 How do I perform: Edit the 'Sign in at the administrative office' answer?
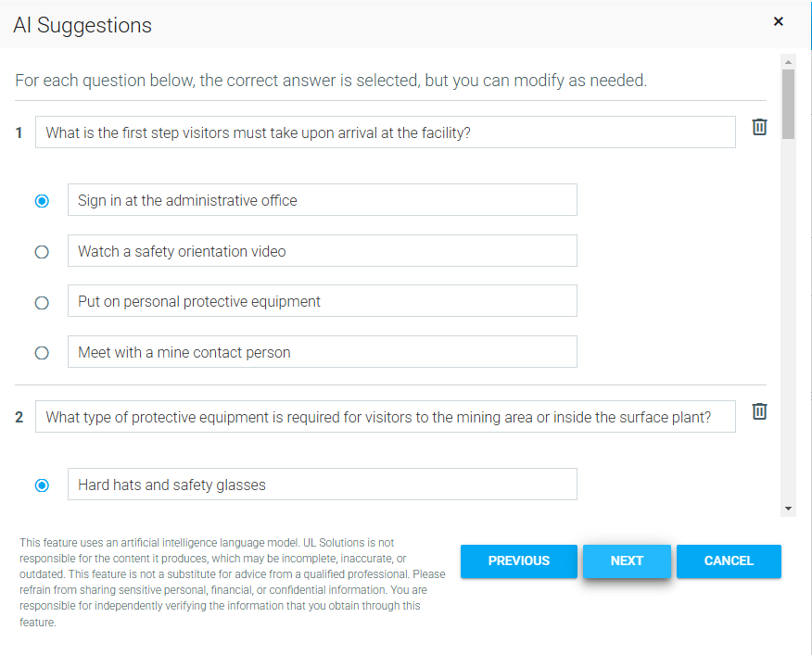click(322, 200)
